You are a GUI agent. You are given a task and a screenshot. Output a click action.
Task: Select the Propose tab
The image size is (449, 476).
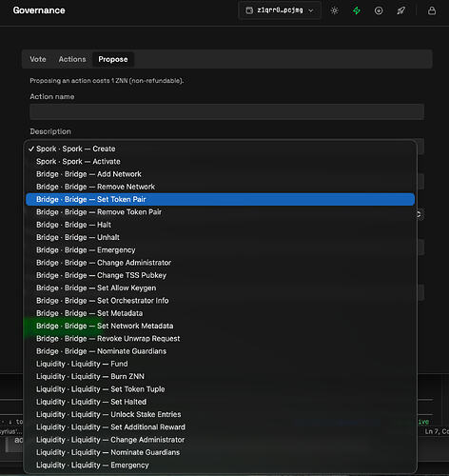113,59
